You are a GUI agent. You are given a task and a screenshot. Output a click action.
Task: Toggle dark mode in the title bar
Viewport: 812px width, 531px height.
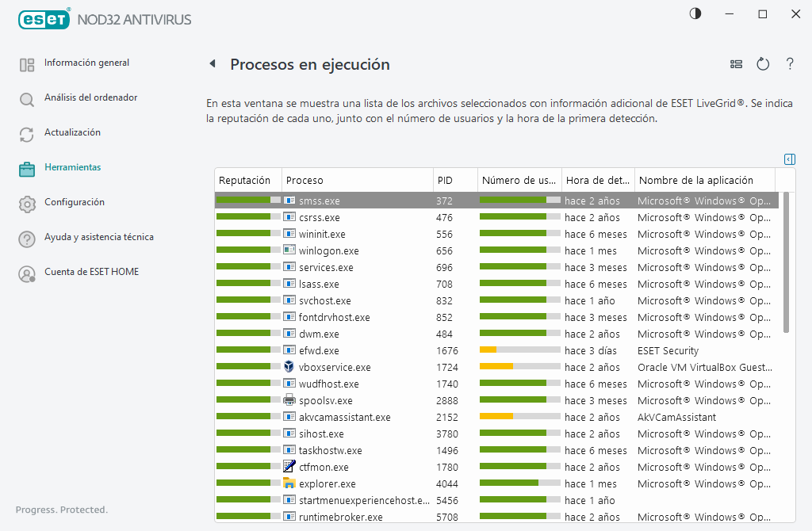point(695,13)
